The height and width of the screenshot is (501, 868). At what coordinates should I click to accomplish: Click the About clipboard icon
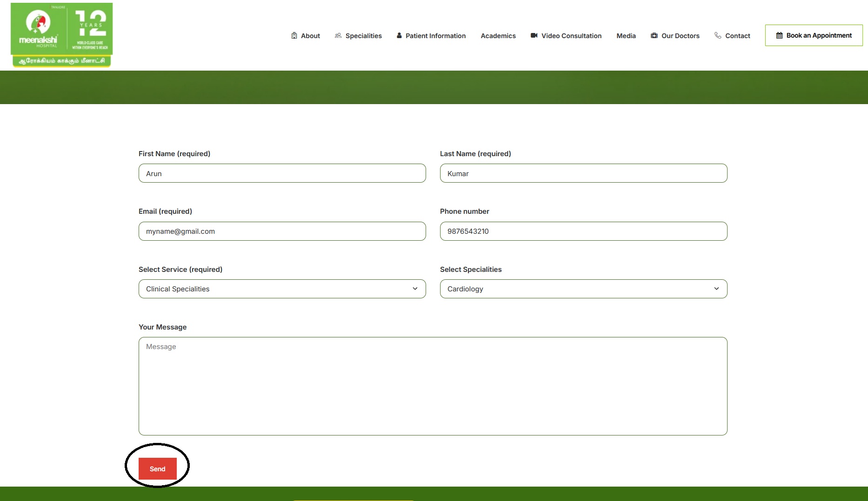click(294, 36)
